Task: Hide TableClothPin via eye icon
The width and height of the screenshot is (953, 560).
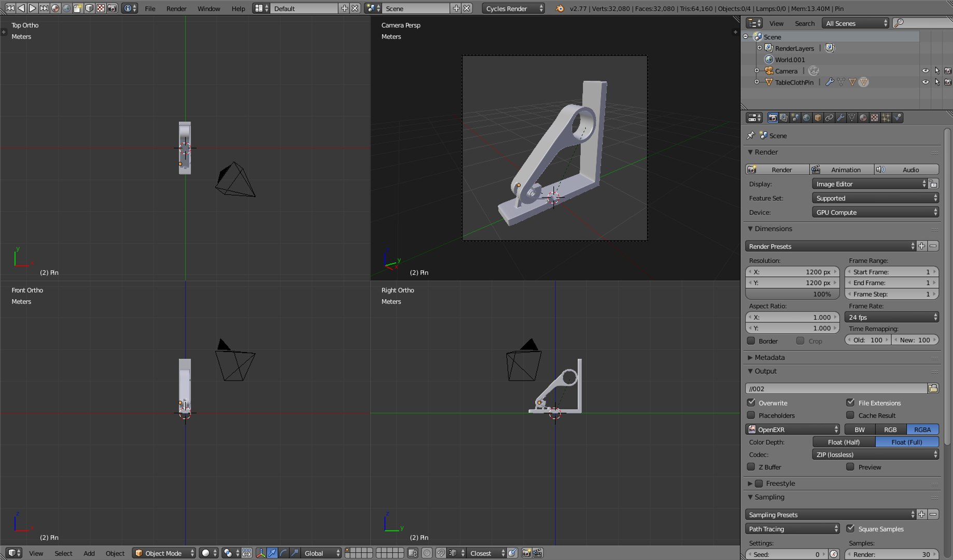Action: 926,82
